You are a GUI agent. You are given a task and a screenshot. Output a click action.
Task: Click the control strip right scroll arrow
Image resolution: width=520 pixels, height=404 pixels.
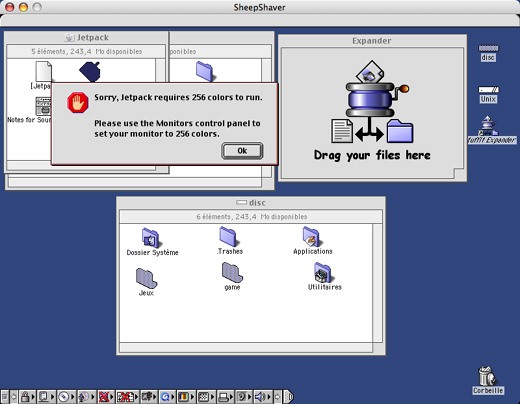pos(277,397)
